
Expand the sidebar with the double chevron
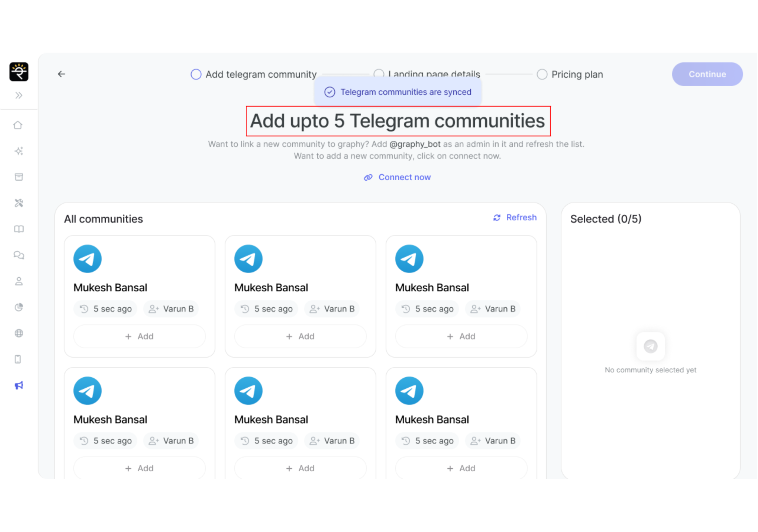click(x=19, y=96)
